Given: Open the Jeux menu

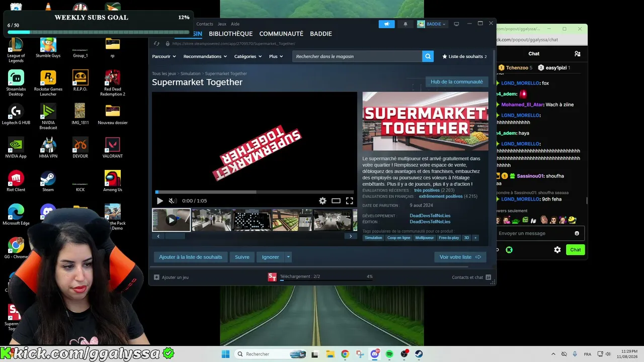Looking at the screenshot, I should tap(222, 24).
